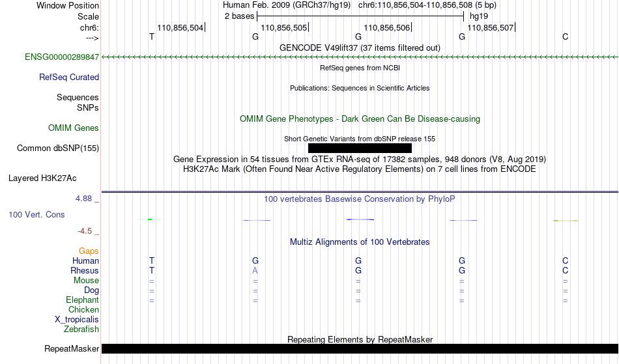Click the 4.88 PhyloP upper scale value
The width and height of the screenshot is (619, 364).
click(83, 199)
